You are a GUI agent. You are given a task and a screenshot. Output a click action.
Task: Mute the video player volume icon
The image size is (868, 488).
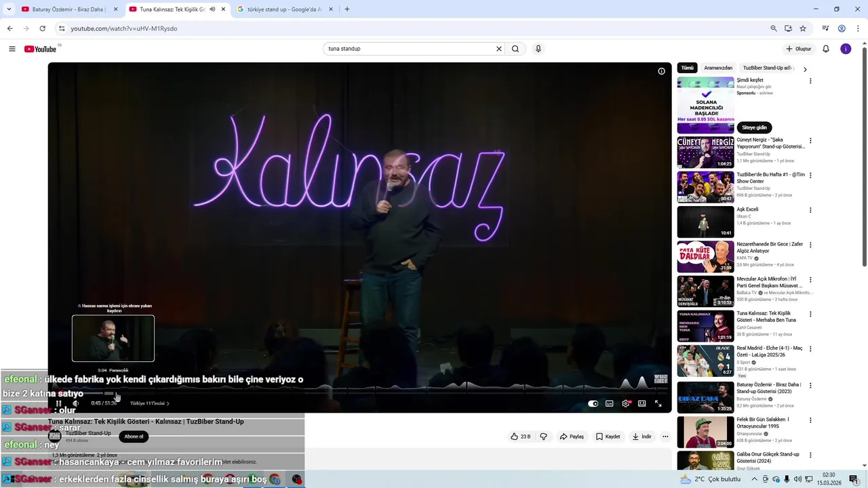point(76,403)
